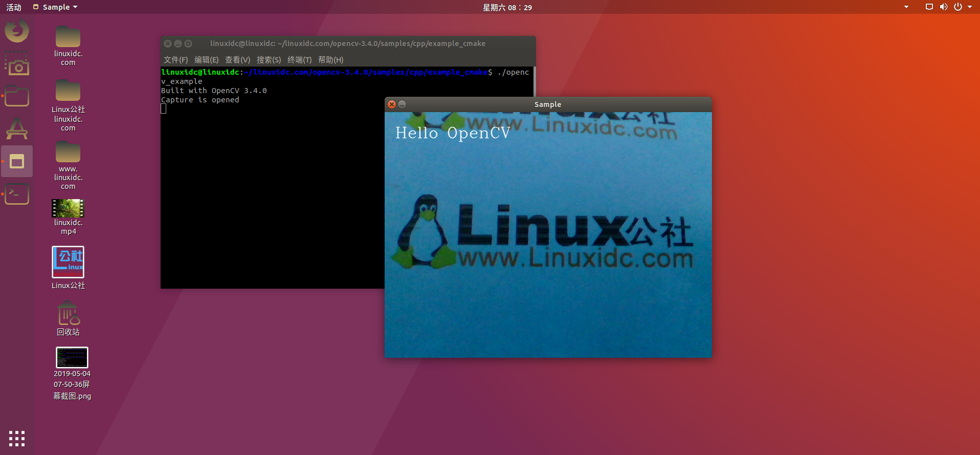Open the terminal 文件(F) menu
Viewport: 980px width, 455px height.
click(175, 60)
